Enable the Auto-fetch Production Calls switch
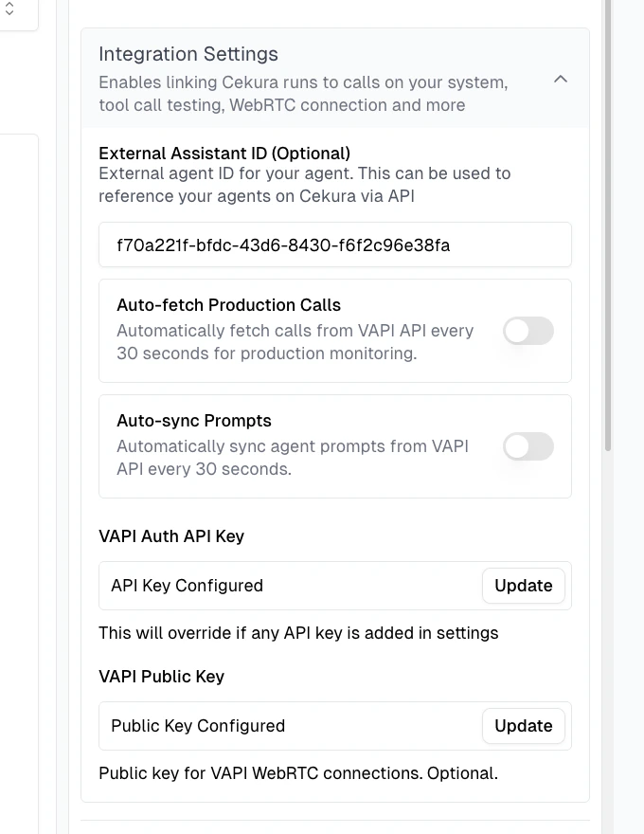The width and height of the screenshot is (644, 834). (528, 330)
